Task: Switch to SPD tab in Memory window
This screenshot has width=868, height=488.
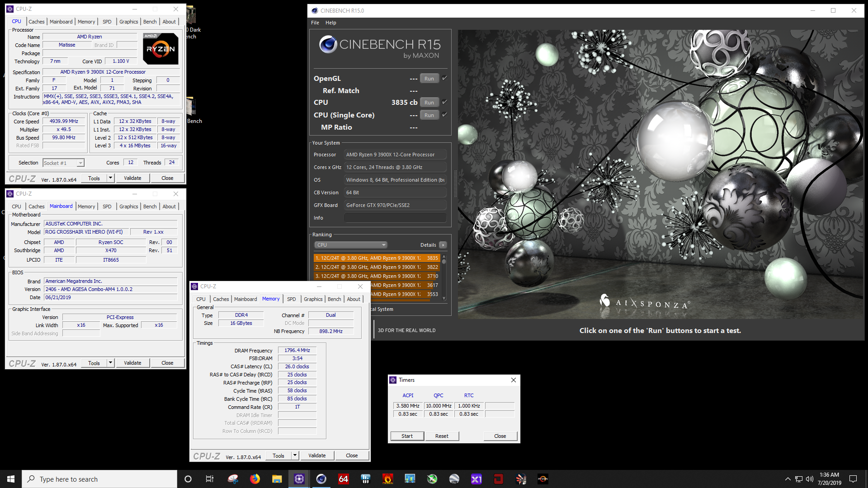Action: click(x=291, y=299)
